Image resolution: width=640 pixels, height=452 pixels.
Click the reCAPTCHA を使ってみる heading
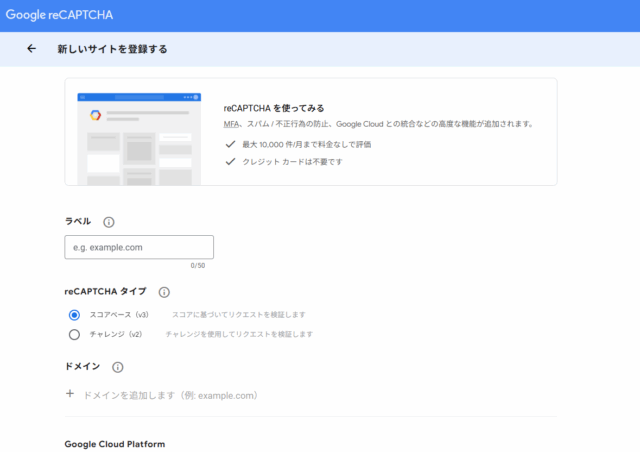(274, 108)
